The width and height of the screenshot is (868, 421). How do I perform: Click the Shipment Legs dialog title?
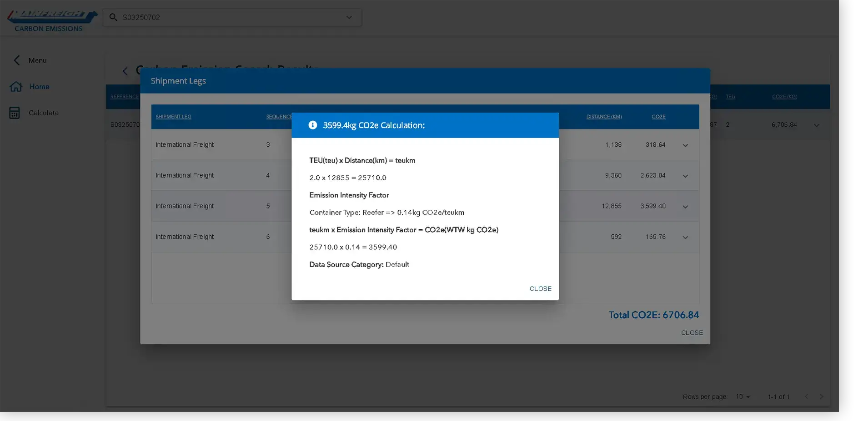click(178, 81)
